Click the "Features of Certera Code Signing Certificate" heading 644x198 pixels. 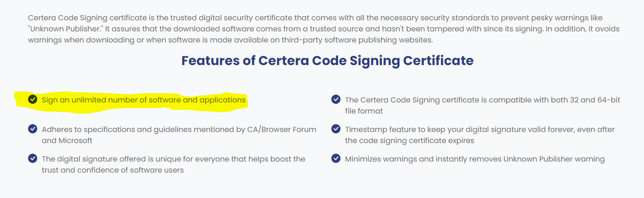click(x=327, y=60)
